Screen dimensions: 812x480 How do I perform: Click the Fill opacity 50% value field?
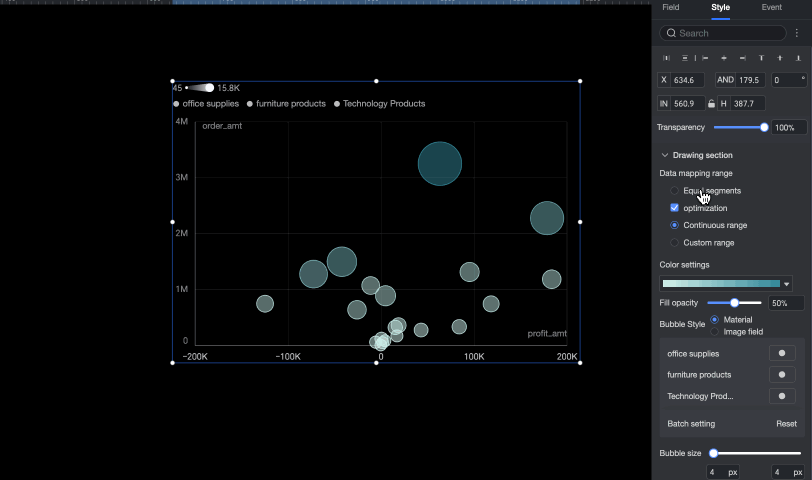[x=787, y=303]
